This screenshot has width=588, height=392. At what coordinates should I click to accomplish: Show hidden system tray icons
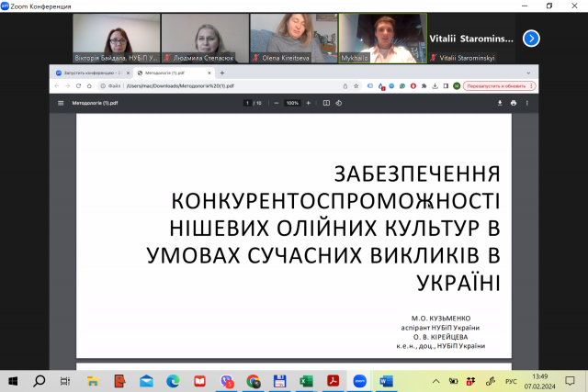pyautogui.click(x=435, y=382)
